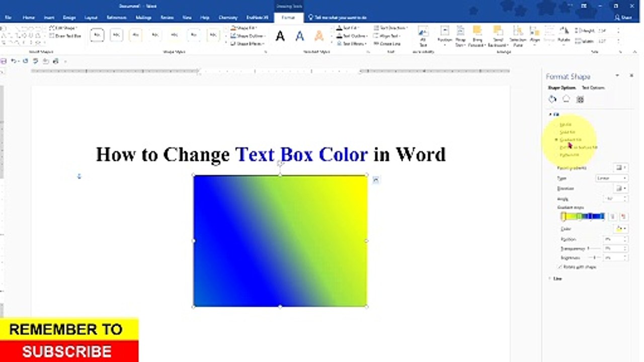Click Bring Forward
The width and height of the screenshot is (644, 362).
(x=476, y=36)
